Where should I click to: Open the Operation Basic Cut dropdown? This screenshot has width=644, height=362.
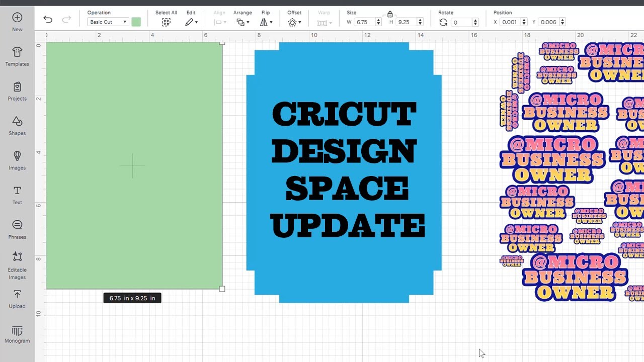click(x=108, y=22)
